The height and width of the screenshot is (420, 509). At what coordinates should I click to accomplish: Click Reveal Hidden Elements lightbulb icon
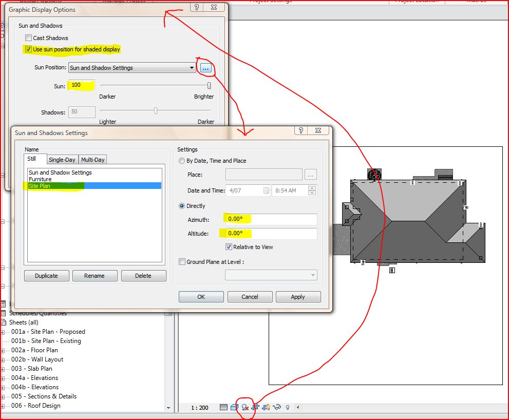[x=287, y=407]
